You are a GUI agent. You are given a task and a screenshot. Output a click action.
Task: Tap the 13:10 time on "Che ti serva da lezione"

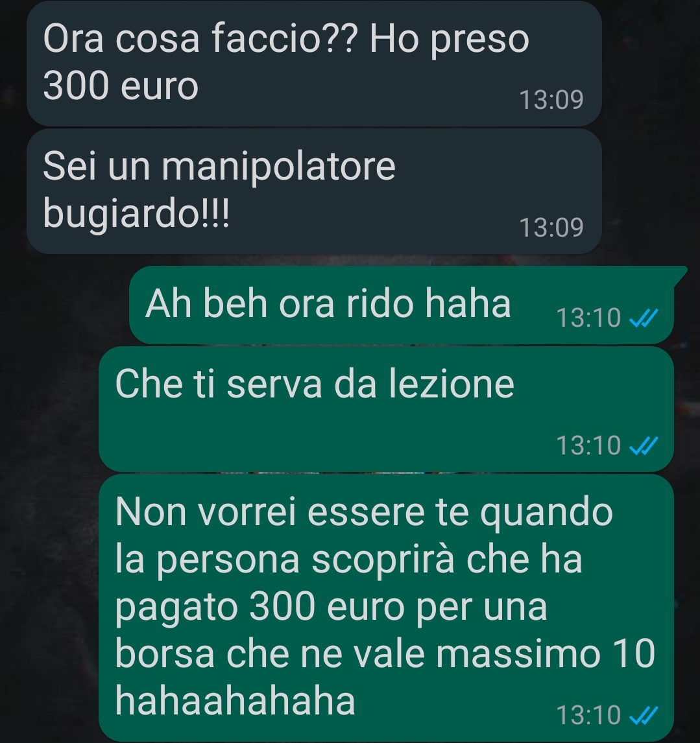click(588, 446)
